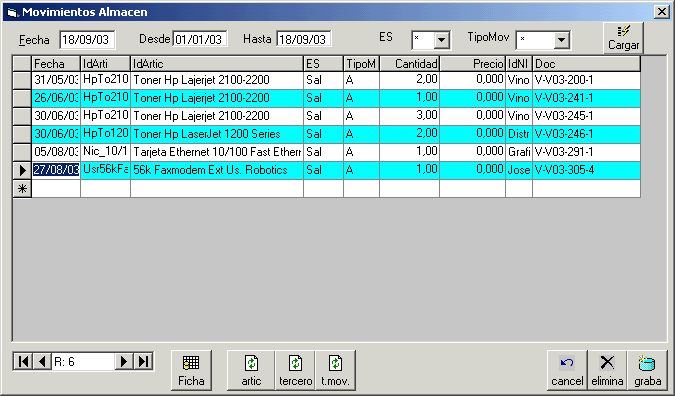Screen dimensions: 675x396
Task: Click the new record asterisk row selector
Action: point(22,189)
